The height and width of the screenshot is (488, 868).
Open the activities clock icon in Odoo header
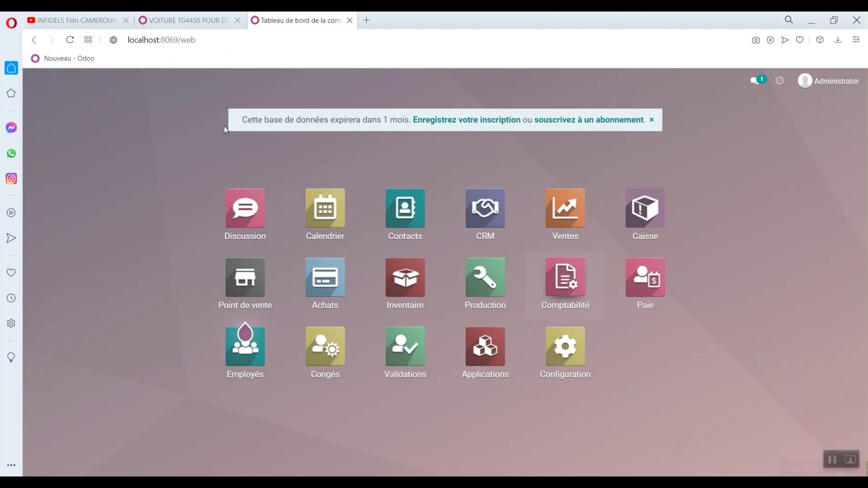[780, 81]
